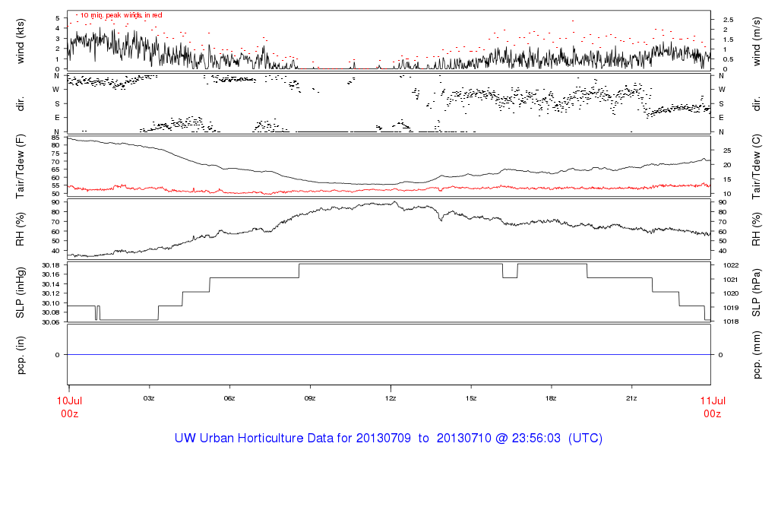Image resolution: width=778 pixels, height=532 pixels.
Task: Click the 15z time axis label
Action: pos(471,398)
